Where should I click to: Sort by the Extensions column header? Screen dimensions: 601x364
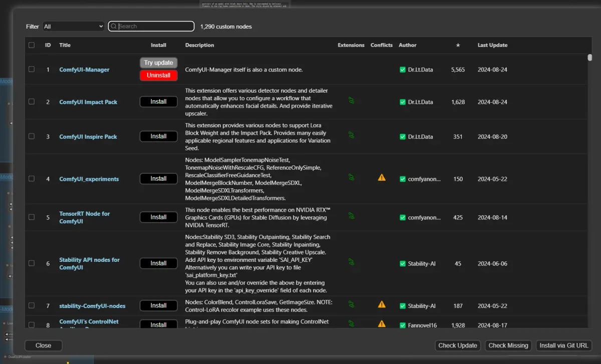(351, 45)
